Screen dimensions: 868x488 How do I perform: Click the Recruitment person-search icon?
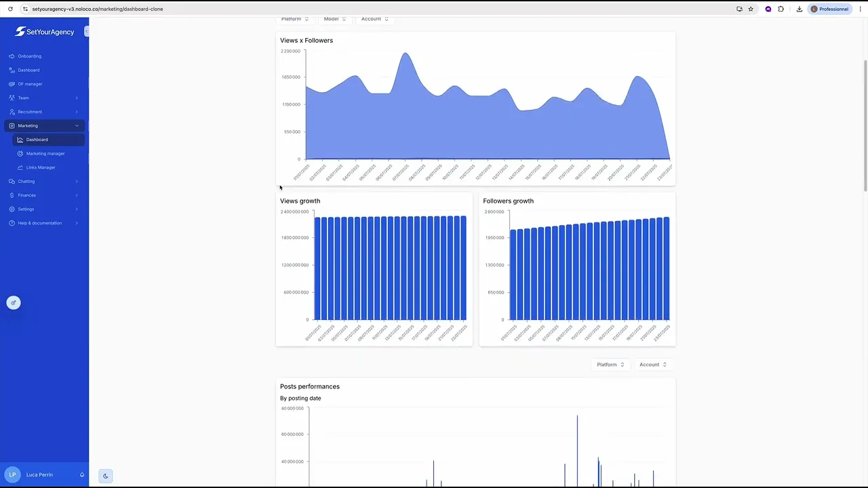coord(12,112)
